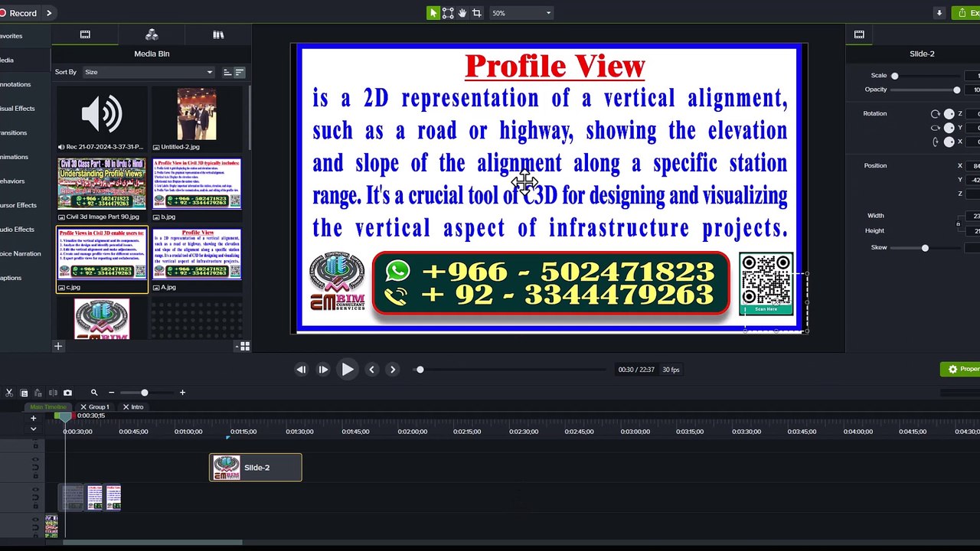Activate the Crop tool in canvas toolbar
The width and height of the screenshot is (980, 551).
477,13
